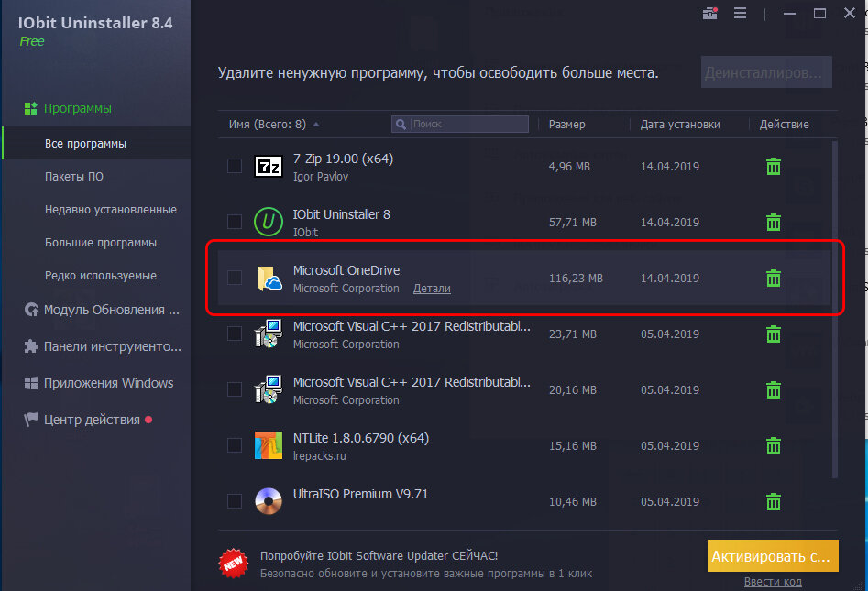Open Редко используемые list
Screen dimensions: 868x591
(100, 276)
